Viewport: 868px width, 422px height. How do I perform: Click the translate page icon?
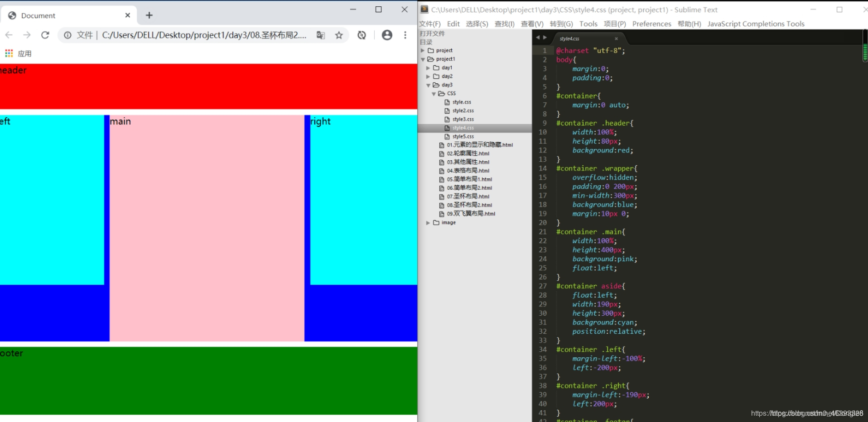[321, 35]
